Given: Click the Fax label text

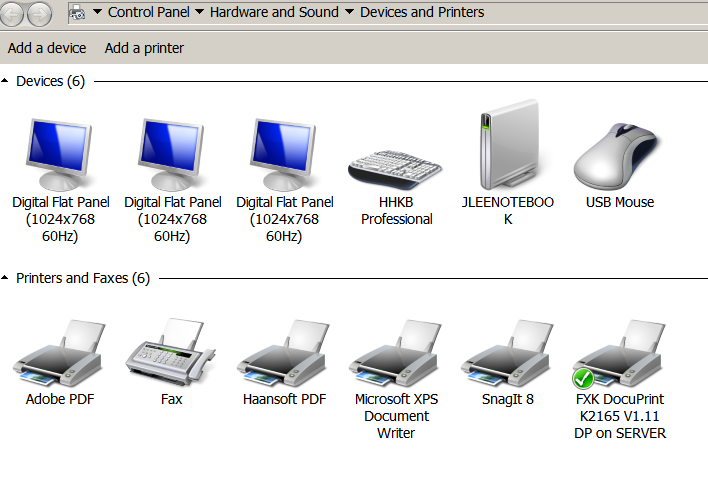Looking at the screenshot, I should (172, 399).
